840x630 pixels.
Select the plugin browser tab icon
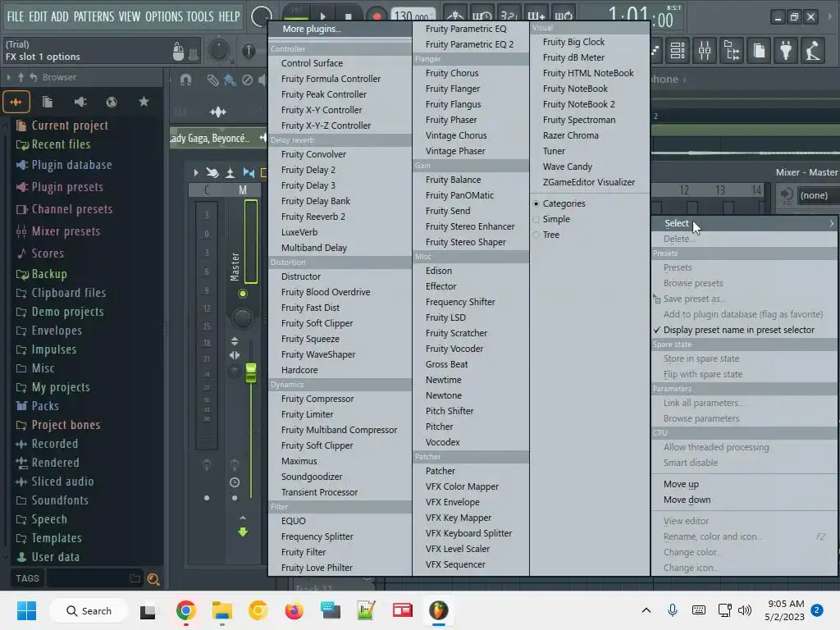point(80,102)
